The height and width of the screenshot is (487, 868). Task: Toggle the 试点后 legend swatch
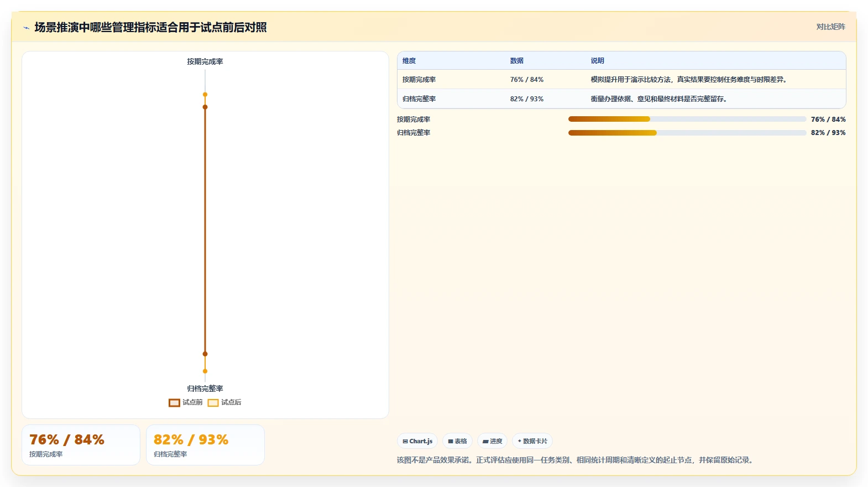213,403
